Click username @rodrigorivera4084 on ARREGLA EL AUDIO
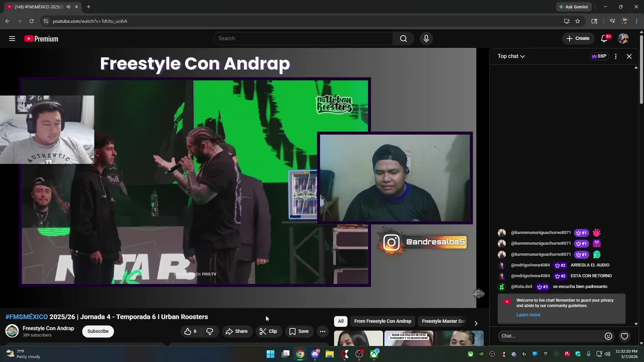 click(530, 265)
